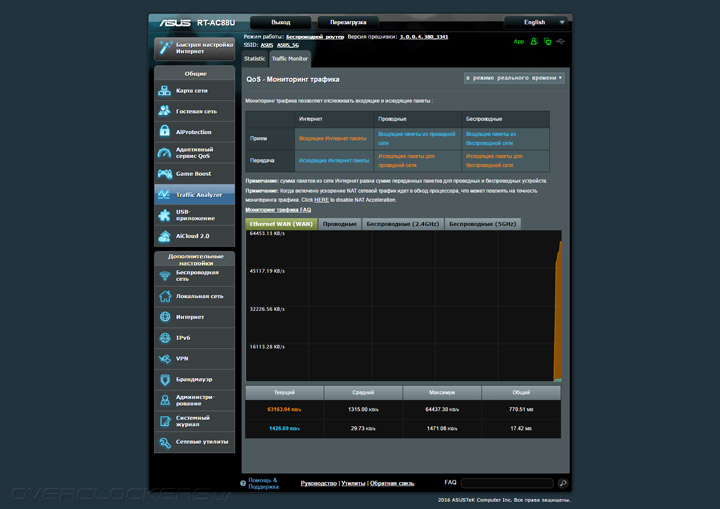Open the Мониторинг трафика FAQ link

pyautogui.click(x=278, y=210)
